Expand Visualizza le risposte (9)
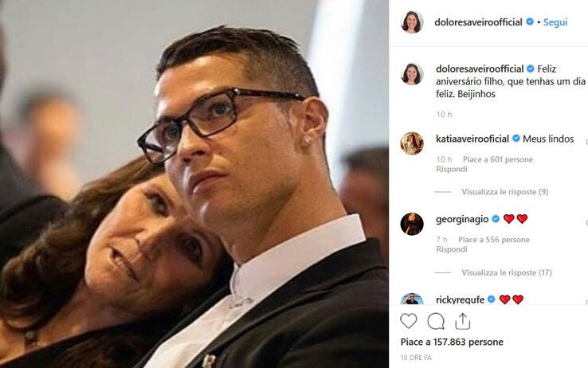 point(505,192)
